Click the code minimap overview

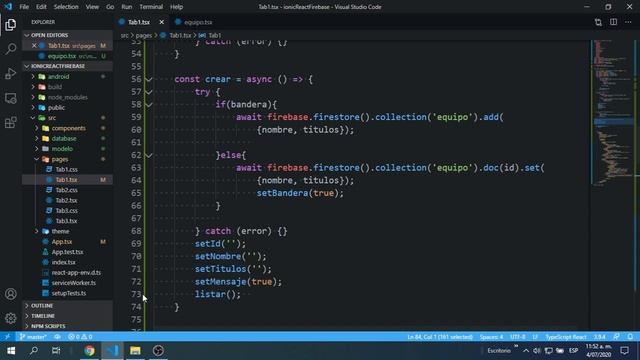click(x=612, y=112)
